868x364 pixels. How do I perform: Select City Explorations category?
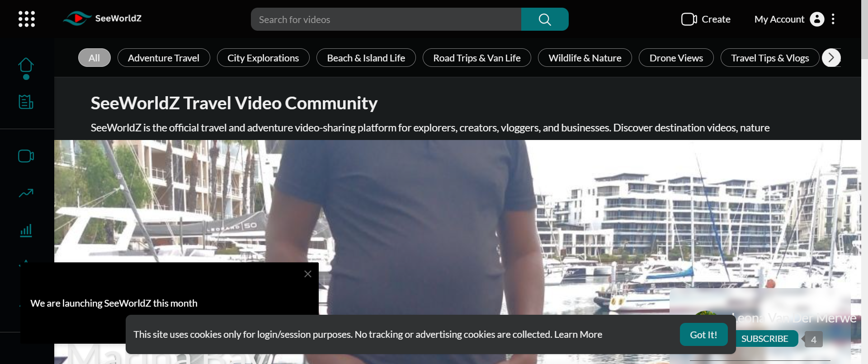[263, 58]
